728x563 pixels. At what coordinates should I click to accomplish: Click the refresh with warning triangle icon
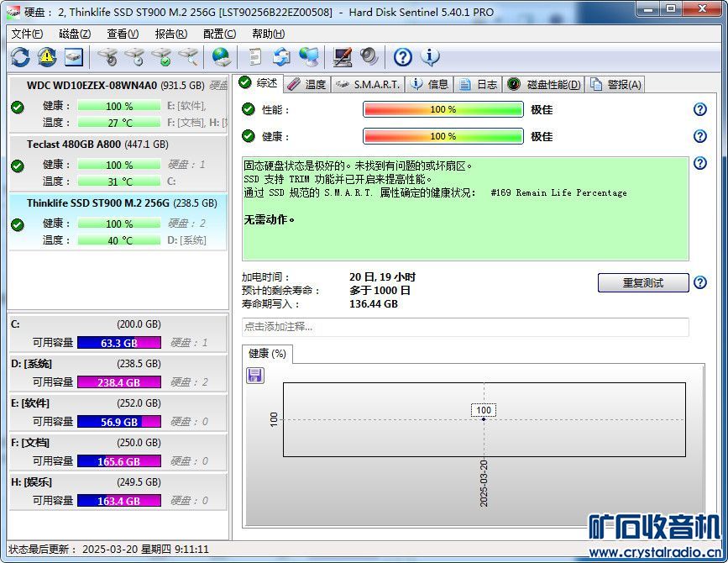pyautogui.click(x=47, y=58)
